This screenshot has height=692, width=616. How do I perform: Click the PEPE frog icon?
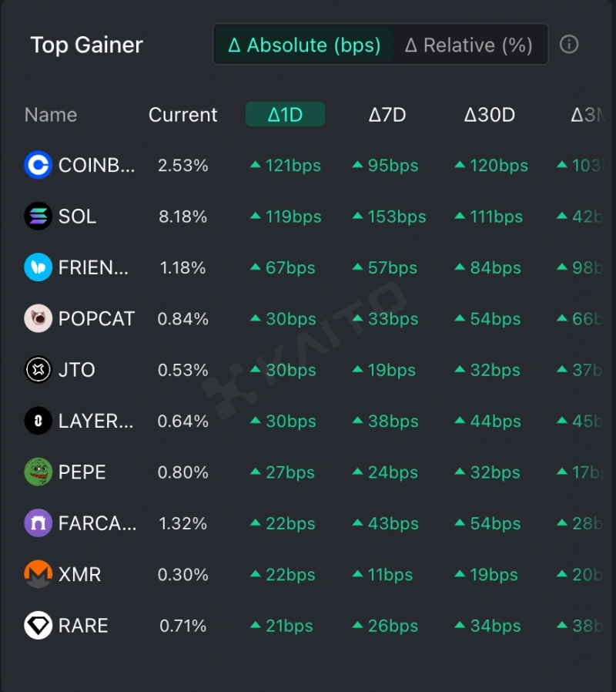pos(38,472)
